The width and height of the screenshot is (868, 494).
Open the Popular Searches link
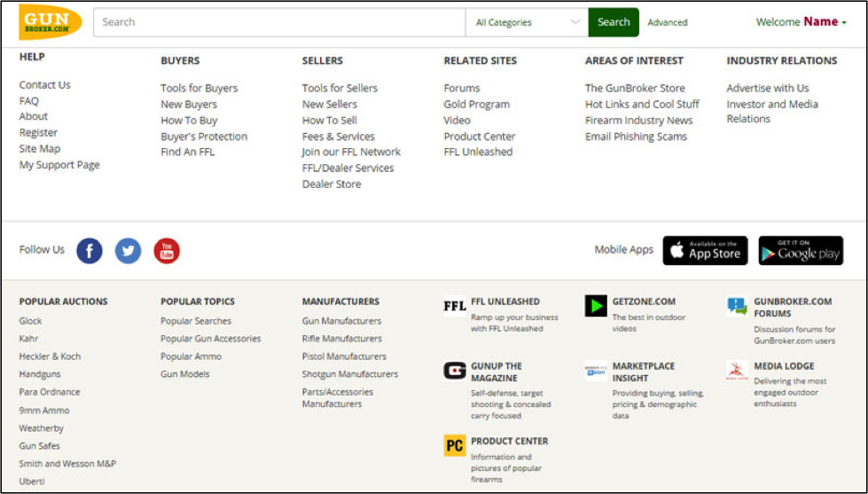(196, 321)
